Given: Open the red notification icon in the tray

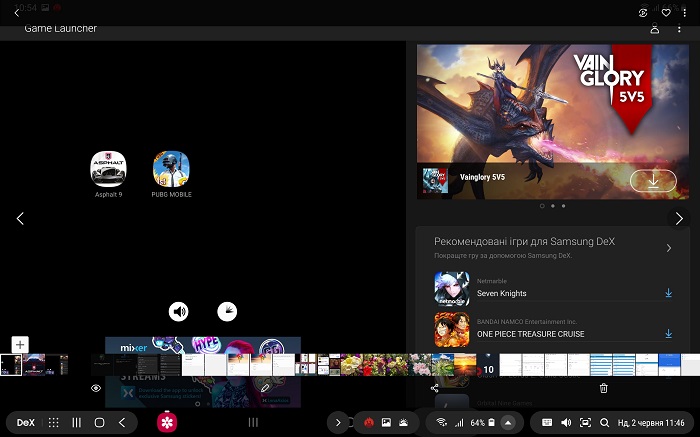Looking at the screenshot, I should 369,423.
